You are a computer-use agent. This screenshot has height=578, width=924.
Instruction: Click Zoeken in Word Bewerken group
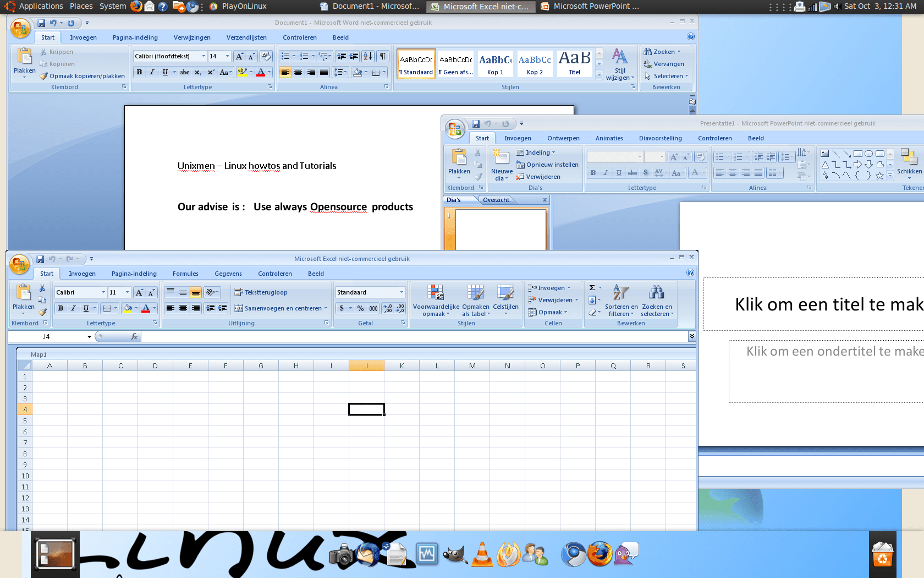[x=662, y=52]
